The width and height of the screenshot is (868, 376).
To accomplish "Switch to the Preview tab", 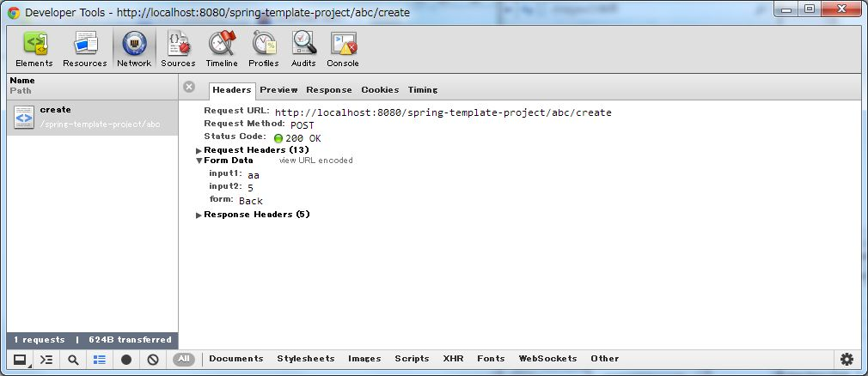I will [278, 90].
